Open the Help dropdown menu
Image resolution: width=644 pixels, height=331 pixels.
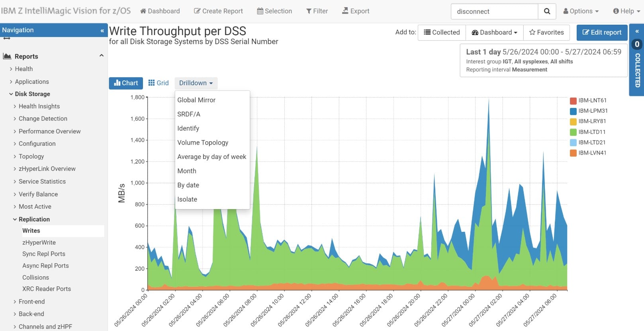[626, 11]
